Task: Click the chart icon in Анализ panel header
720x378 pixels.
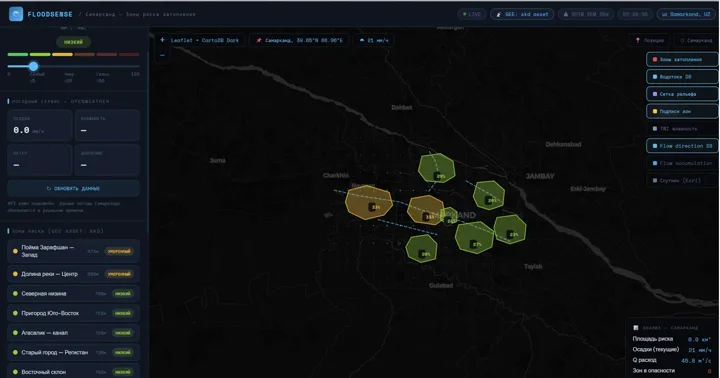Action: coord(636,327)
